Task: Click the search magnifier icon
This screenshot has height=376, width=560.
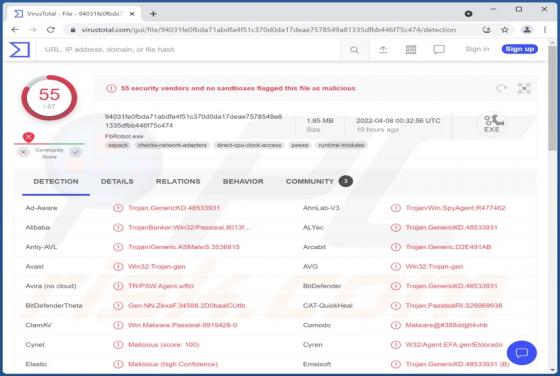Action: [x=354, y=50]
